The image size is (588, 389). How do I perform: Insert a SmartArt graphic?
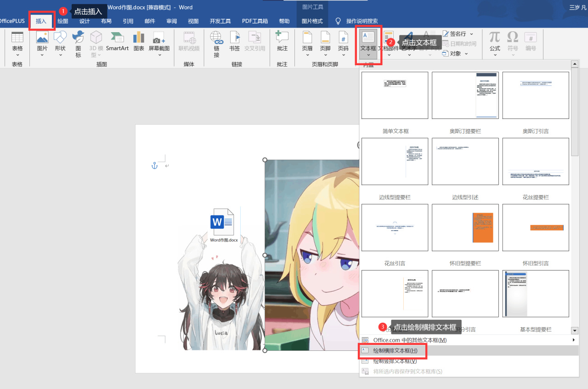pos(117,41)
